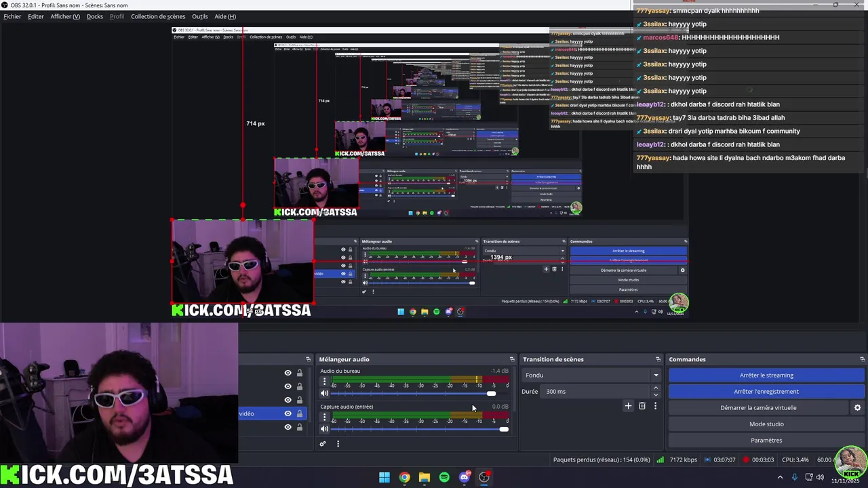The height and width of the screenshot is (488, 868).
Task: Open the Windows Start menu
Action: point(384,477)
